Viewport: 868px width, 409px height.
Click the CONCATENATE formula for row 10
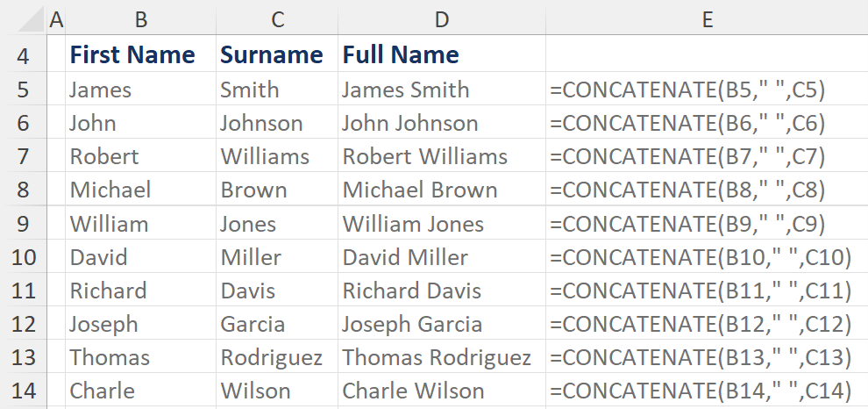tap(701, 257)
